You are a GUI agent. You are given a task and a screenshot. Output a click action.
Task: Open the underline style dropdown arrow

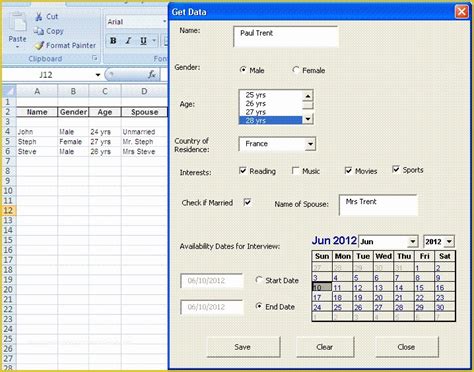[x=154, y=41]
